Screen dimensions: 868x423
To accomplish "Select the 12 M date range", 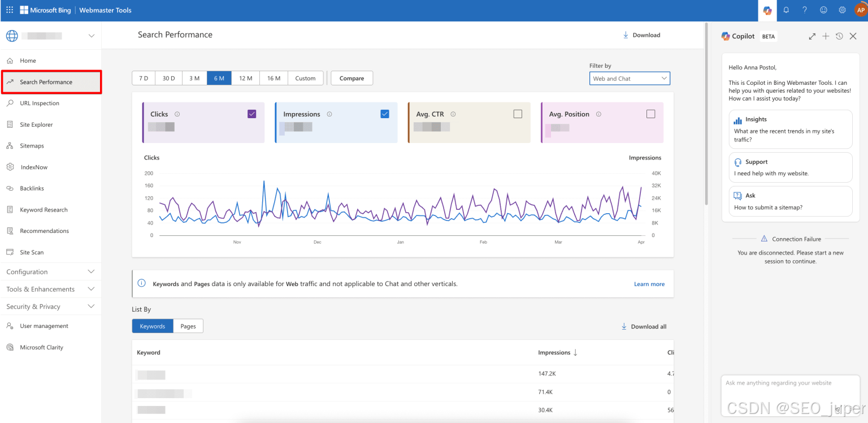I will [x=246, y=78].
